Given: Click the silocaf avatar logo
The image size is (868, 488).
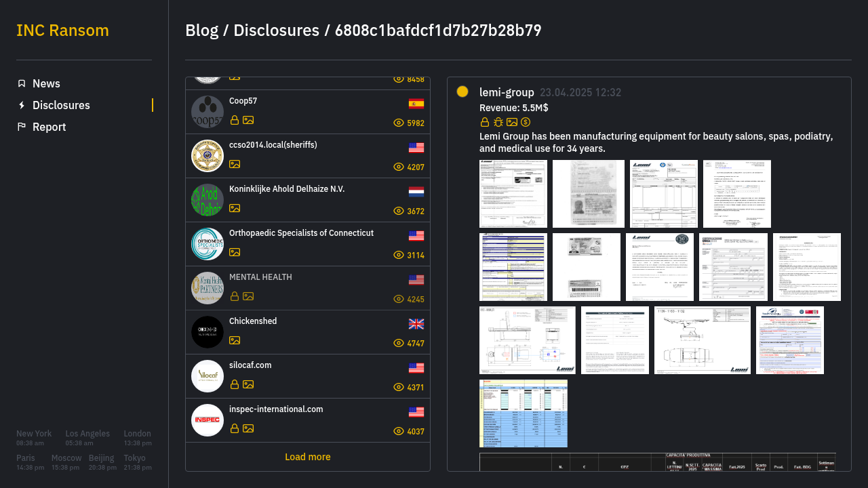Looking at the screenshot, I should [x=208, y=376].
